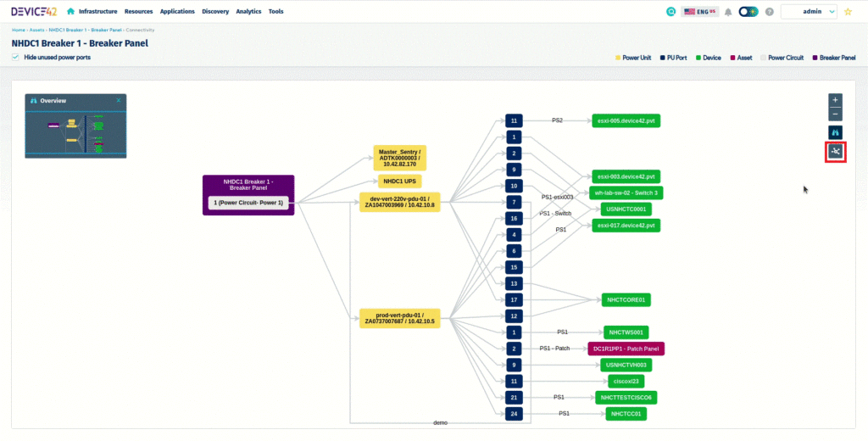
Task: Open the global search icon in header
Action: 671,12
